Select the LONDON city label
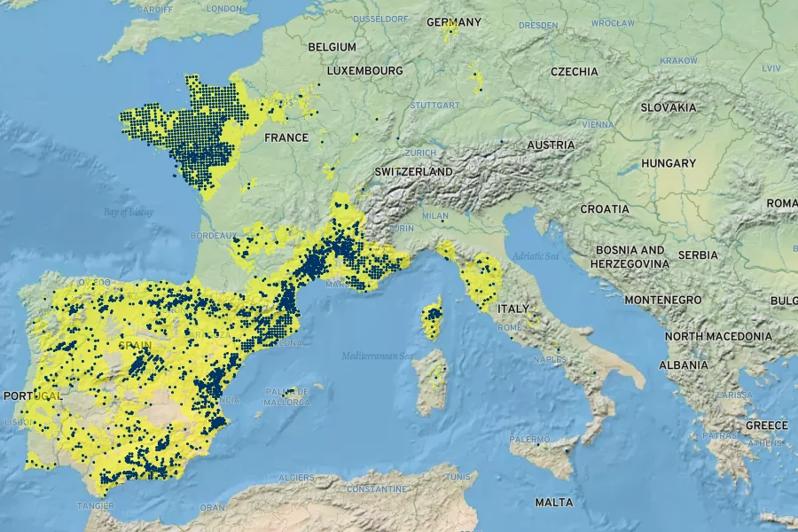Screen dimensions: 798x532 click(x=223, y=8)
